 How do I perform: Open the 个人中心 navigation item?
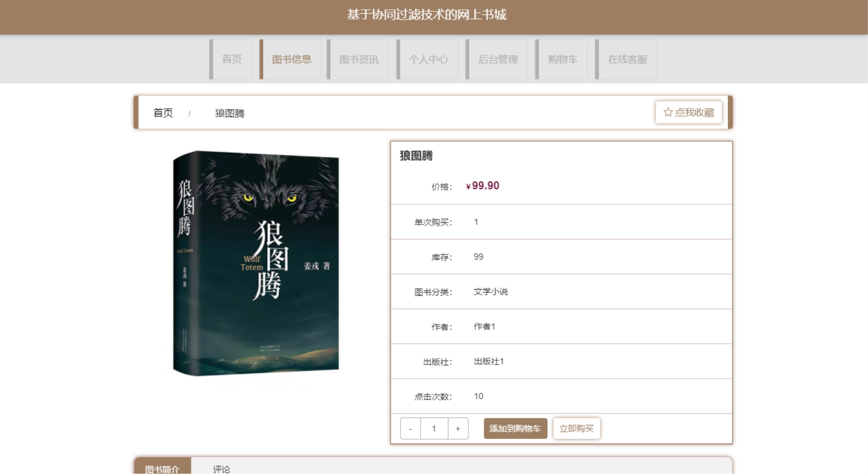(427, 59)
